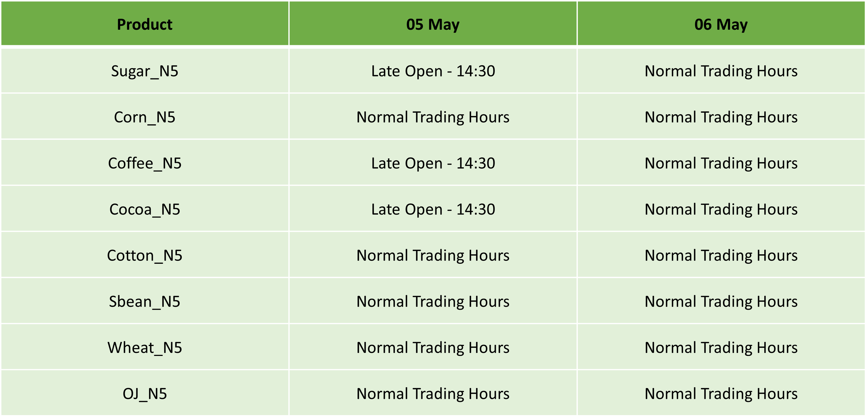Click OJ_N5 06 May trading hours cell
The height and width of the screenshot is (417, 868).
click(721, 393)
